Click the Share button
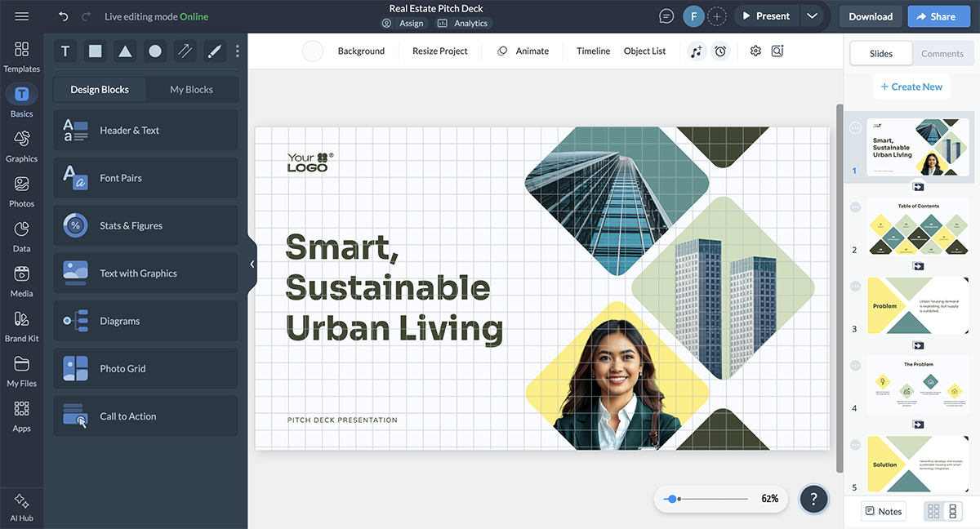The height and width of the screenshot is (529, 980). (933, 16)
